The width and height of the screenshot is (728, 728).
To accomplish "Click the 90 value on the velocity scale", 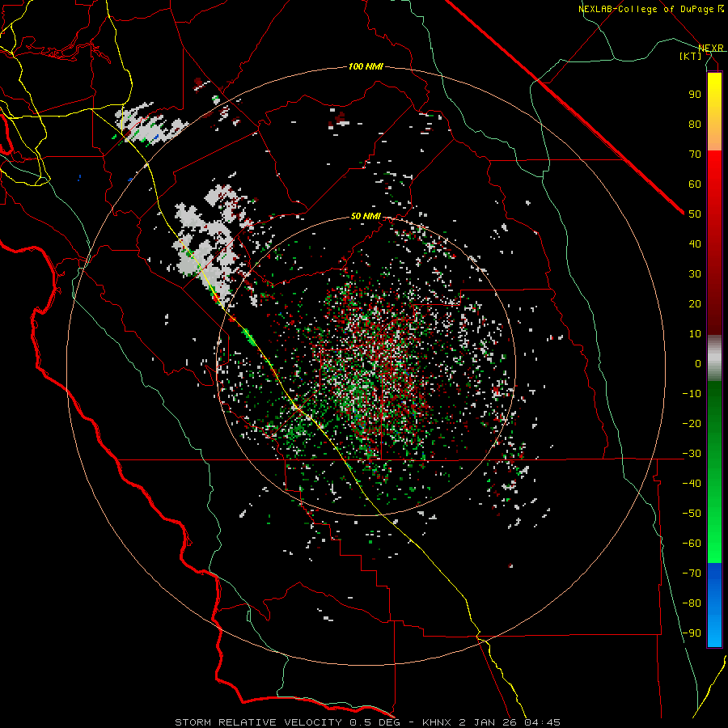I will 695,95.
